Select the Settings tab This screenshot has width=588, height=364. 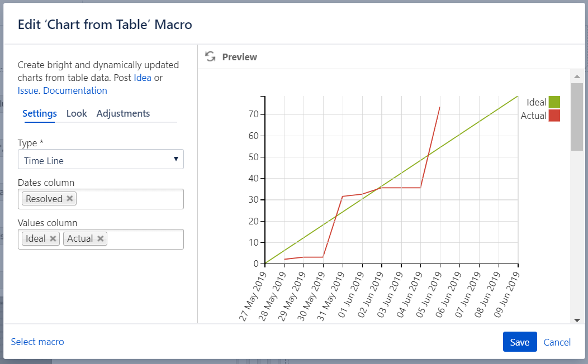click(40, 113)
